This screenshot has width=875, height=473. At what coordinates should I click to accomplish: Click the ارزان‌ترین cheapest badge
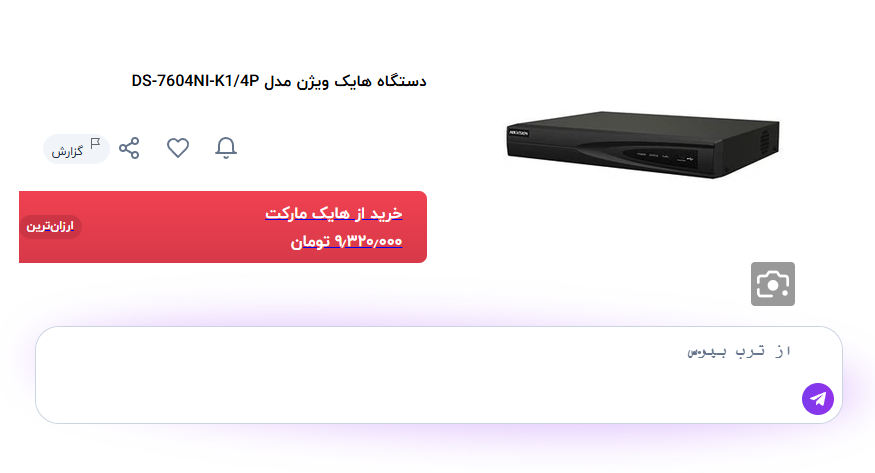(50, 226)
